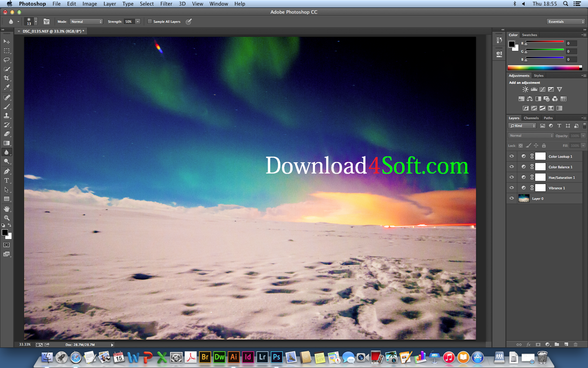Pick a color from spectrum ramp
The height and width of the screenshot is (368, 588).
pos(545,68)
